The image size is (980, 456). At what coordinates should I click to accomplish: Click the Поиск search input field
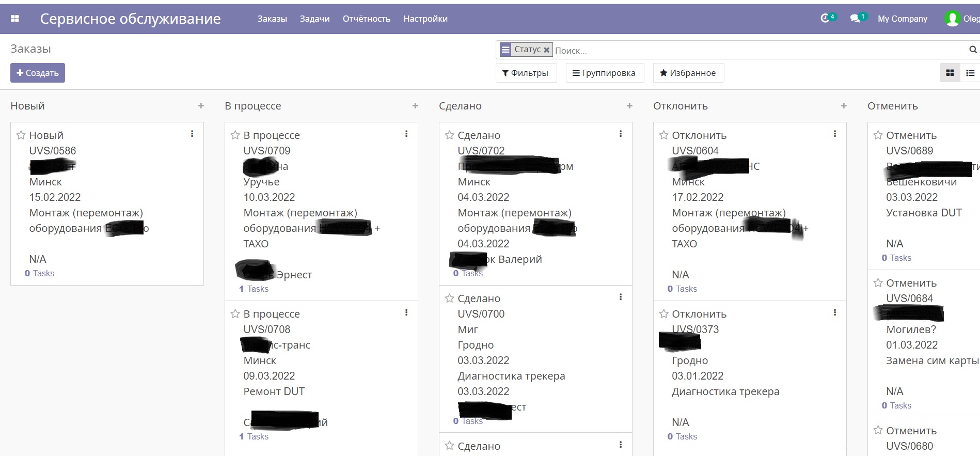click(x=759, y=51)
